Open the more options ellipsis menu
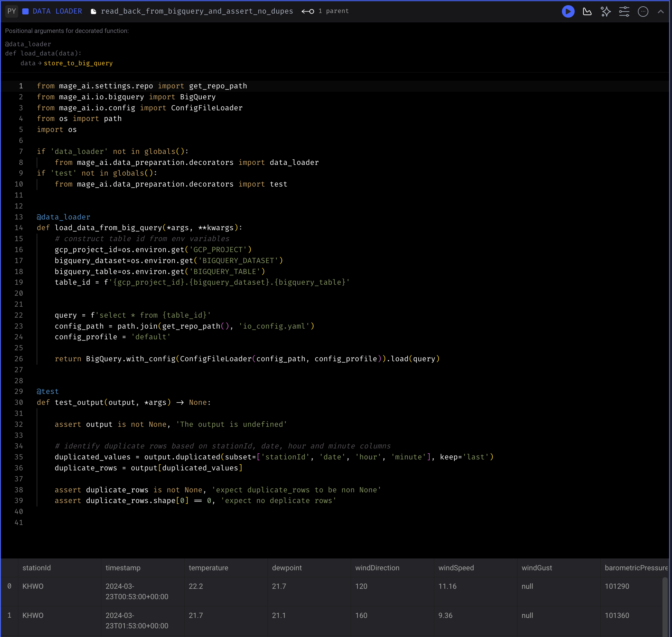Image resolution: width=672 pixels, height=637 pixels. pos(643,12)
